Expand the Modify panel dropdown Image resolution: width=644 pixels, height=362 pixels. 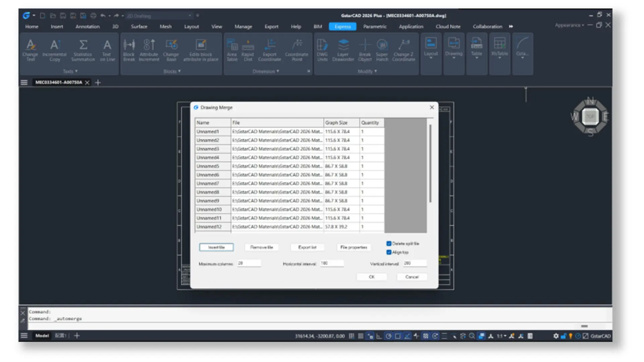pos(367,71)
